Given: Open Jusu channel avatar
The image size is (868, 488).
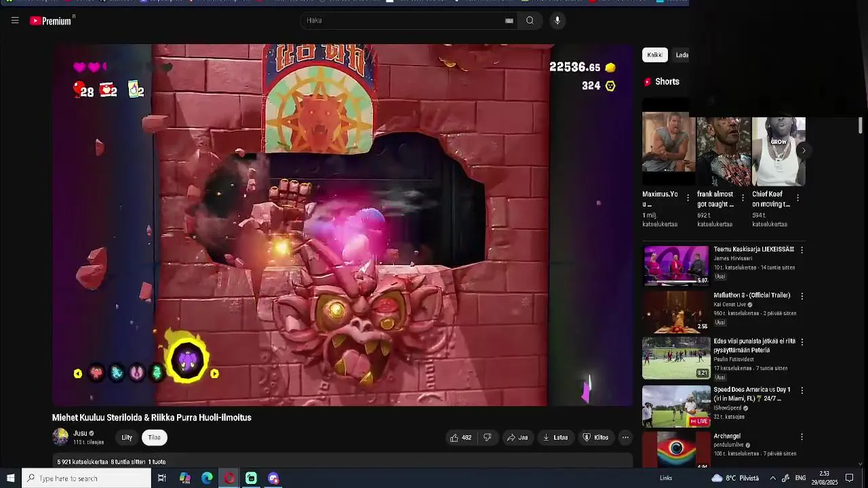Looking at the screenshot, I should point(60,437).
